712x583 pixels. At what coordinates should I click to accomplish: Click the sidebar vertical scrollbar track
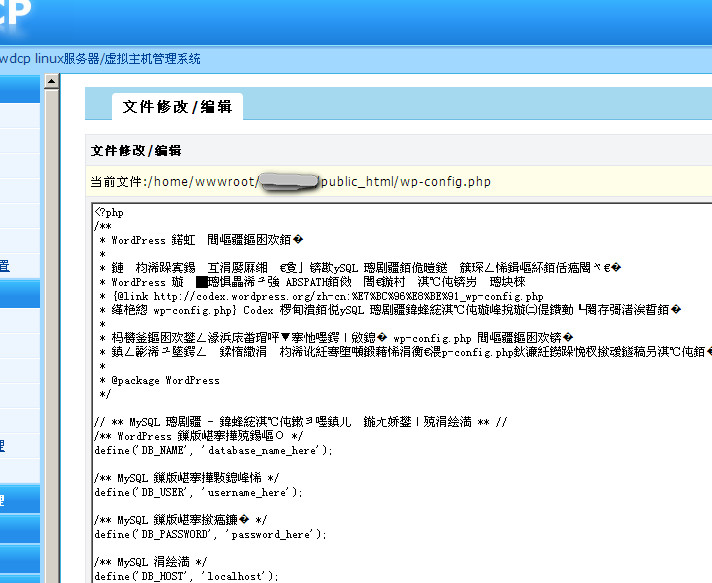coord(52,336)
